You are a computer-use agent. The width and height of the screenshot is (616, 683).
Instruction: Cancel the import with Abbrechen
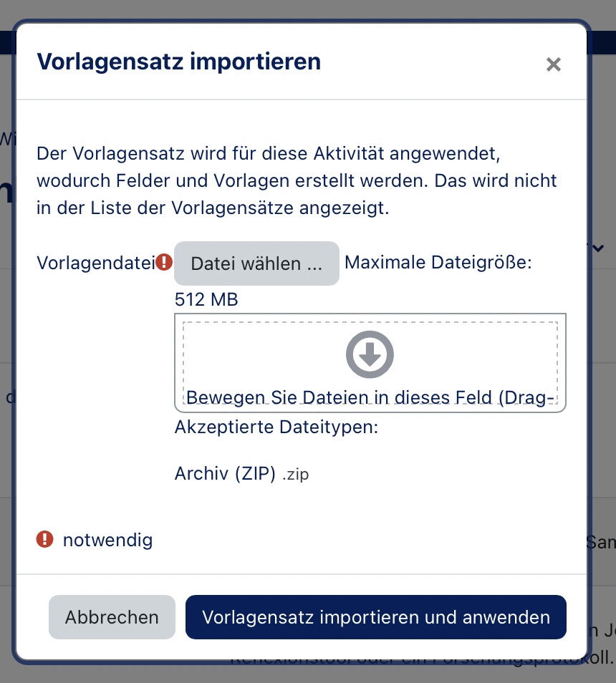[x=112, y=617]
